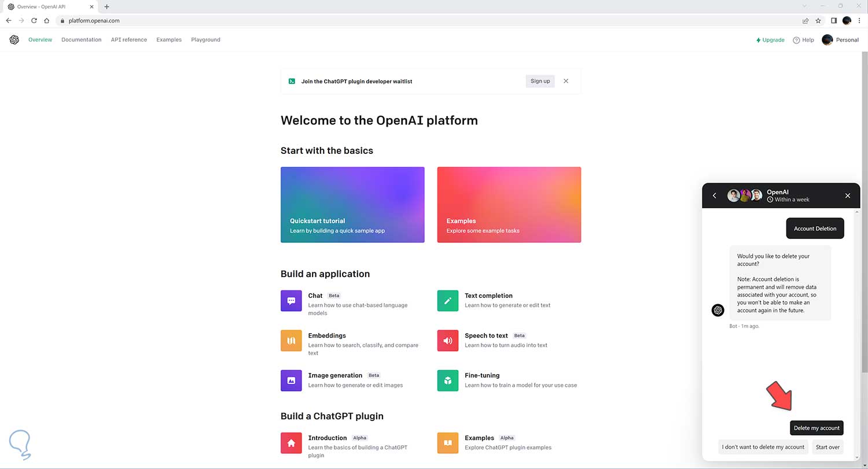Close the OpenAI chat widget
Image resolution: width=868 pixels, height=469 pixels.
(x=848, y=195)
